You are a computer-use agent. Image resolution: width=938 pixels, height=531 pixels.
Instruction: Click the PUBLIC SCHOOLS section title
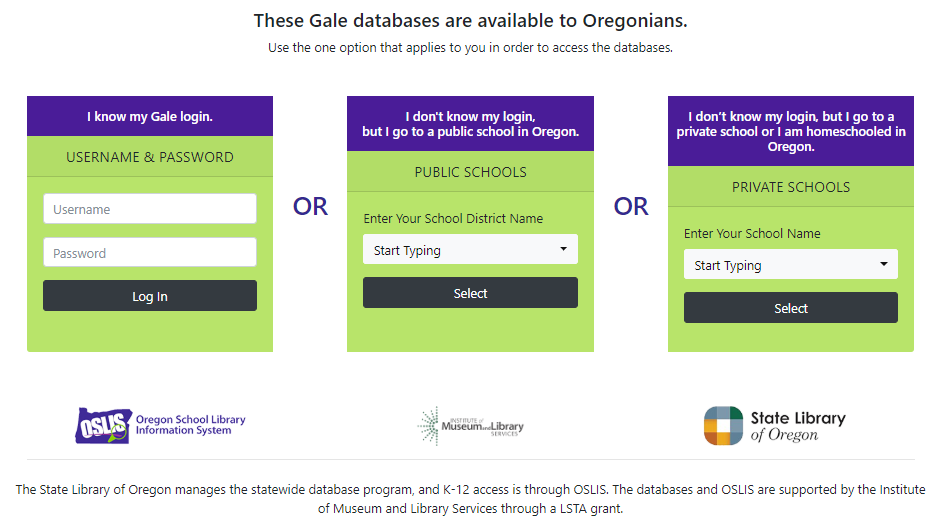click(470, 172)
